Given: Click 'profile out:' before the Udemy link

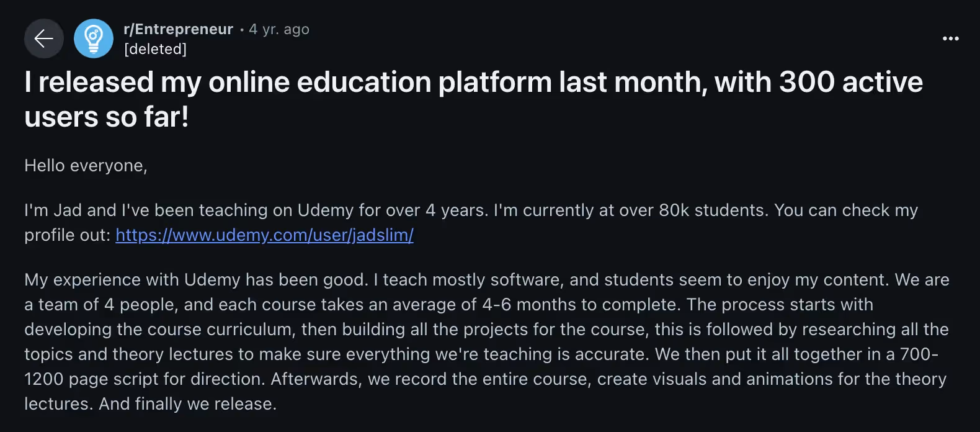Looking at the screenshot, I should pyautogui.click(x=67, y=235).
